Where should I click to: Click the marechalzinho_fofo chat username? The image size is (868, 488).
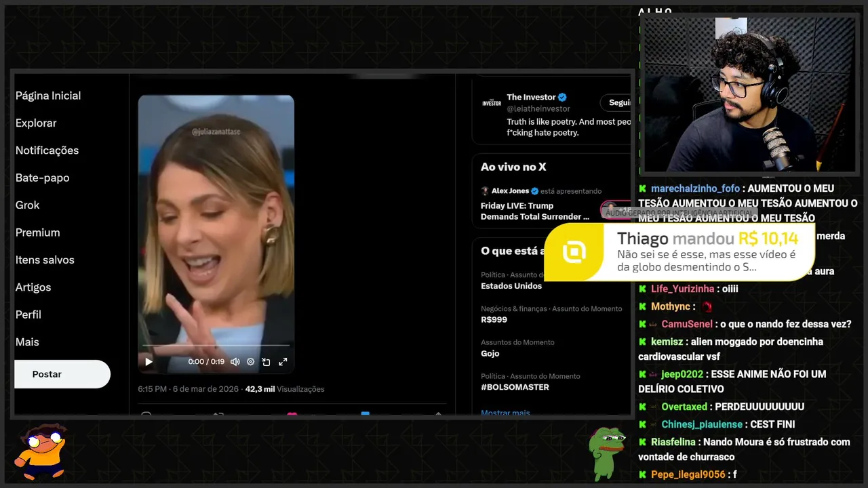click(x=695, y=188)
